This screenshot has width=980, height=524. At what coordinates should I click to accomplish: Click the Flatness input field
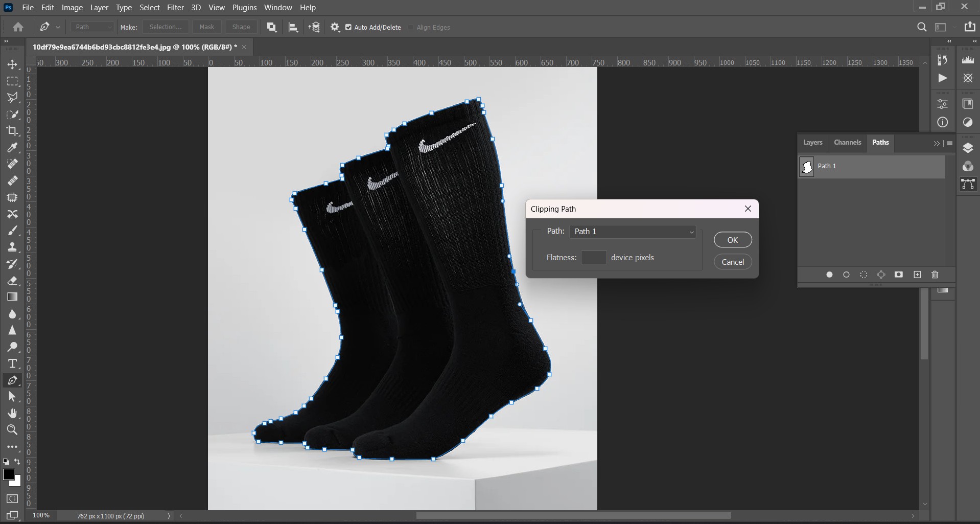pos(594,258)
